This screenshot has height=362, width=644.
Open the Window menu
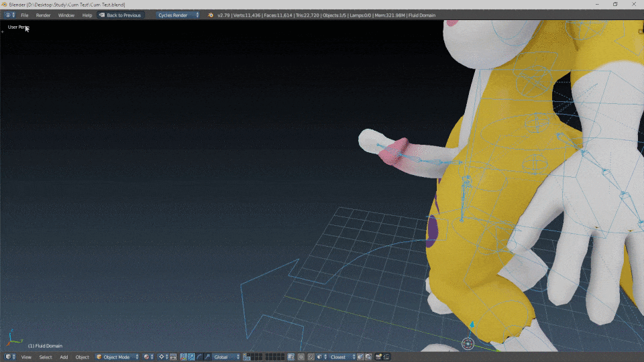click(x=66, y=15)
